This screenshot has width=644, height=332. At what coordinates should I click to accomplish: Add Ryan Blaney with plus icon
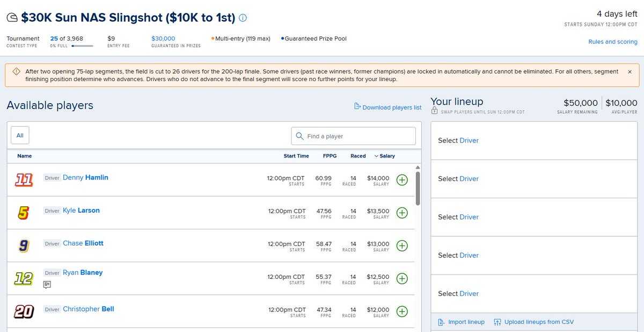402,278
